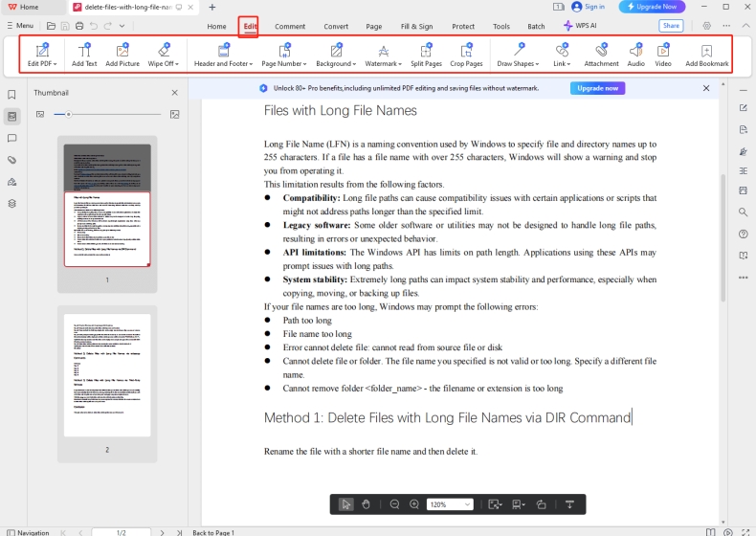Viewport: 756px width, 536px height.
Task: Expand the Draw Shapes dropdown
Action: point(520,56)
